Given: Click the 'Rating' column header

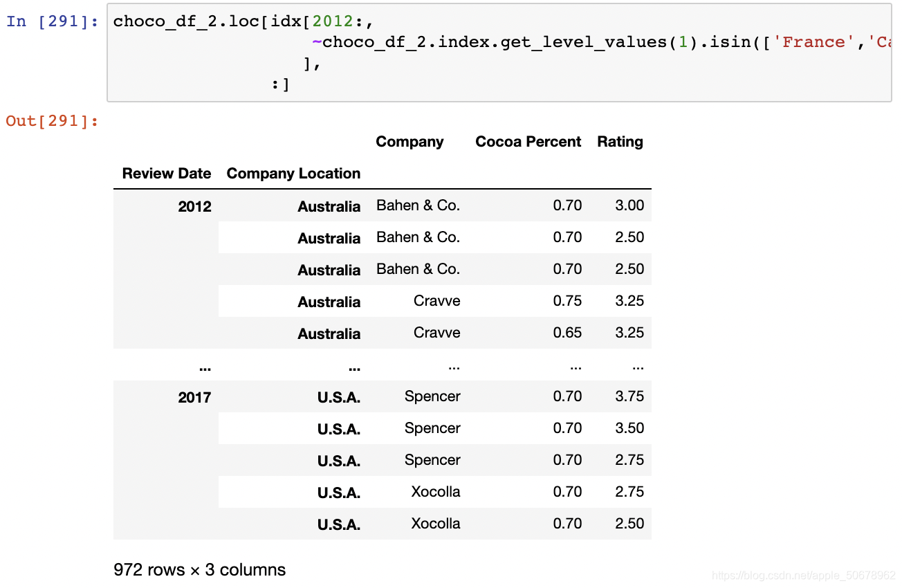Looking at the screenshot, I should 620,142.
